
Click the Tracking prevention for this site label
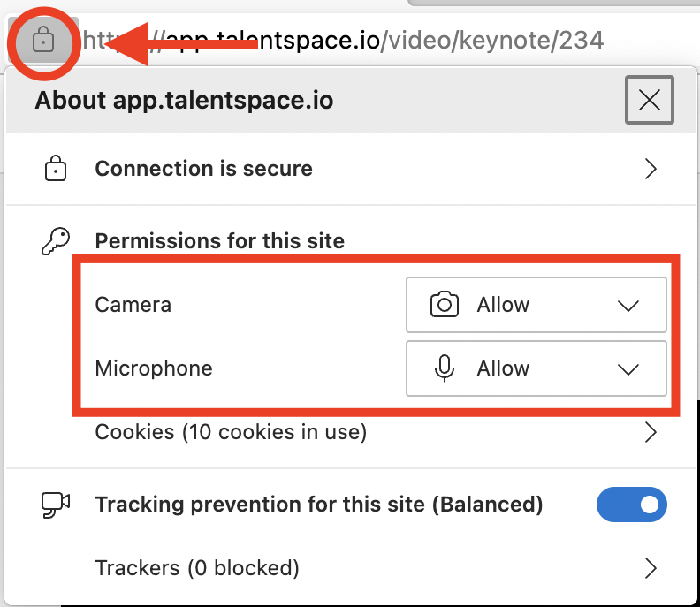(x=318, y=505)
